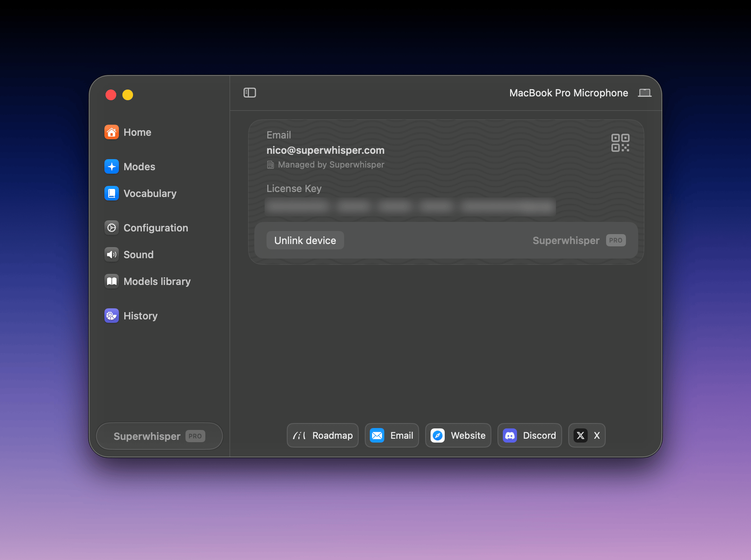Open the Models library icon

pos(112,282)
